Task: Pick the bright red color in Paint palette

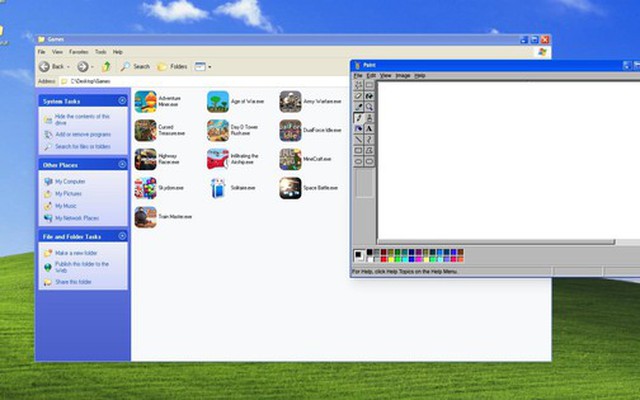Action: pos(383,259)
